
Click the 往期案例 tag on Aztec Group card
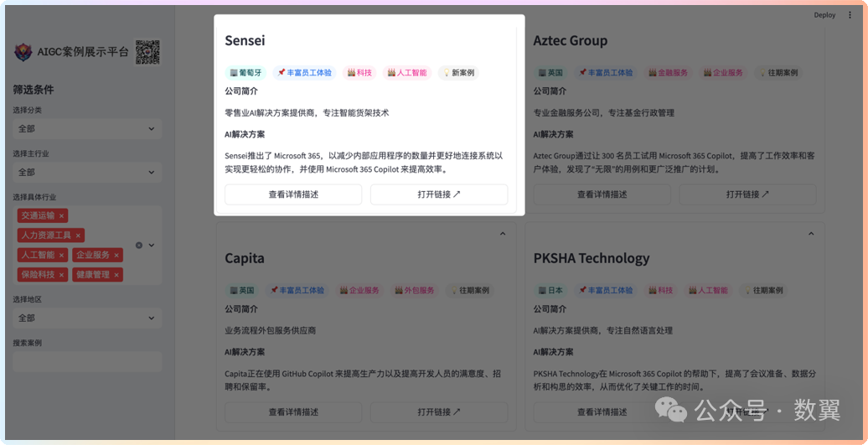click(x=778, y=73)
